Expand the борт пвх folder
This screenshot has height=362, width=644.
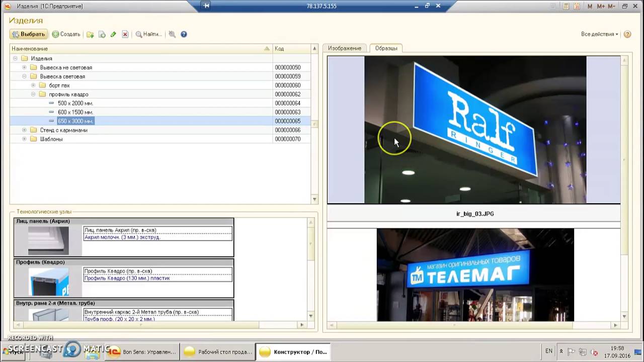tap(33, 85)
